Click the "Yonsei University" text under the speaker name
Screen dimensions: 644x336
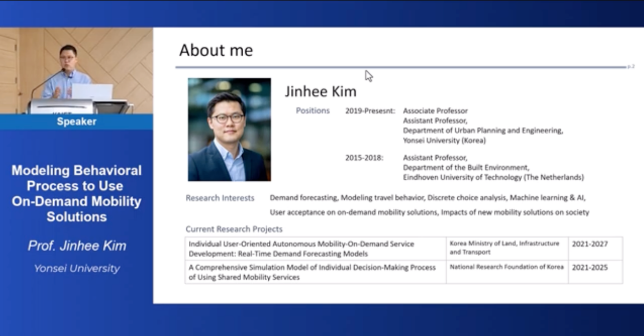coord(77,268)
